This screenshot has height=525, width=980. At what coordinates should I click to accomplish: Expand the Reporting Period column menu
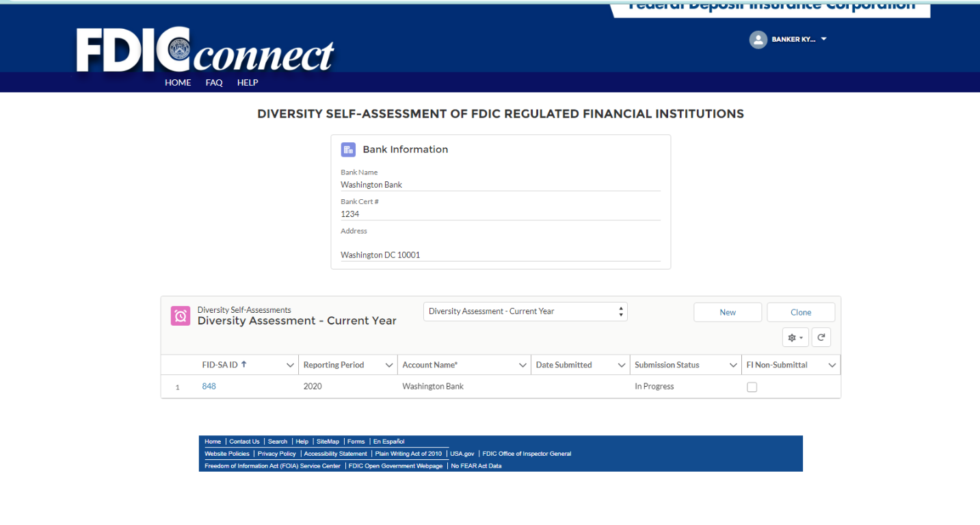(389, 366)
